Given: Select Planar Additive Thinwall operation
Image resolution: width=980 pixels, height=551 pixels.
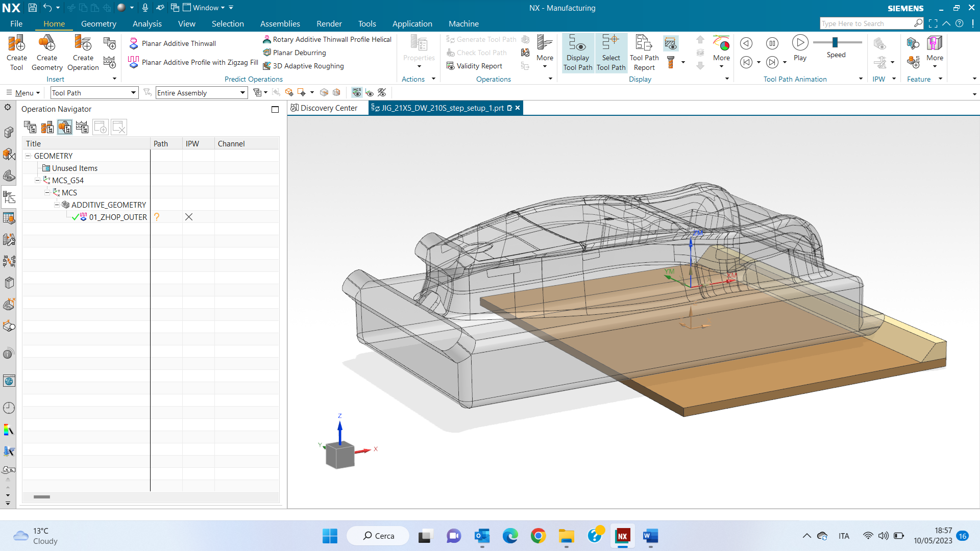Looking at the screenshot, I should (x=178, y=43).
